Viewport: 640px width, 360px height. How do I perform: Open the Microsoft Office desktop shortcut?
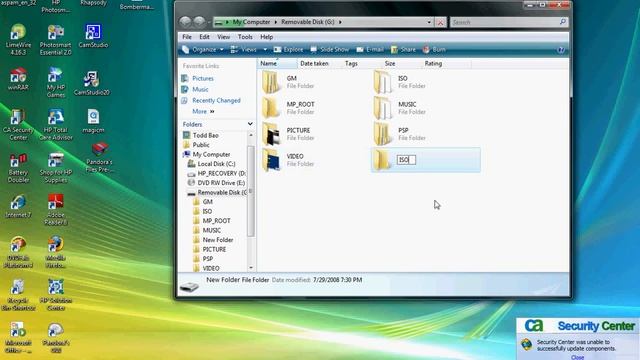pos(18,338)
